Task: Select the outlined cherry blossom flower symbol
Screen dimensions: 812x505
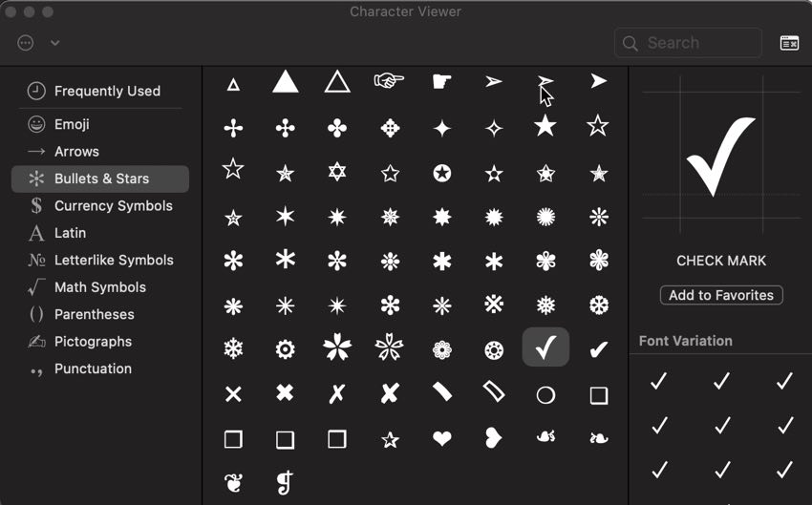Action: click(389, 347)
